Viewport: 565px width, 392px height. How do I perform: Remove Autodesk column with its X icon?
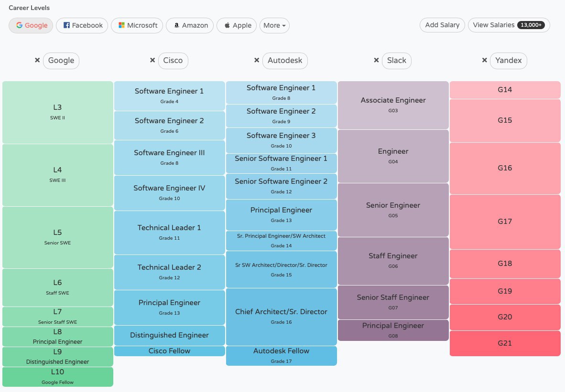click(257, 60)
